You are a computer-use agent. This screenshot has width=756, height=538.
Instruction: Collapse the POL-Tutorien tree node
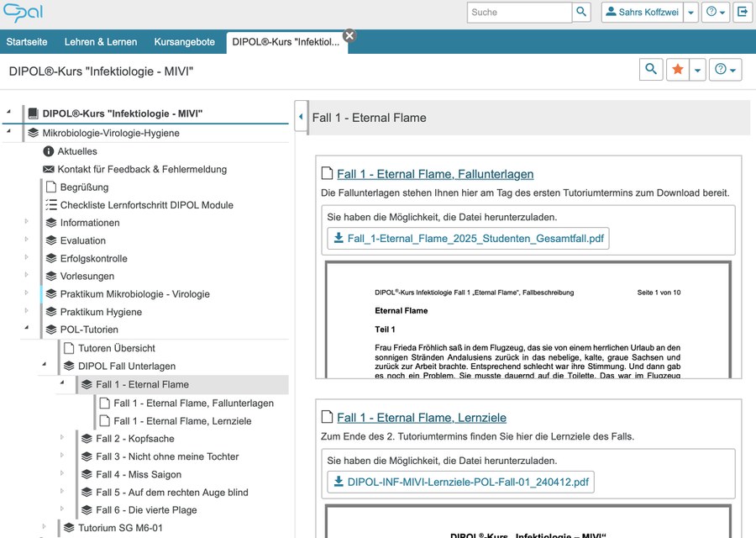[x=26, y=330]
